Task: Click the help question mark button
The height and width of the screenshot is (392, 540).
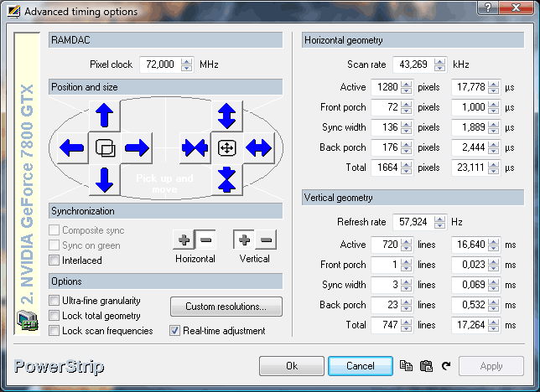Action: 488,8
